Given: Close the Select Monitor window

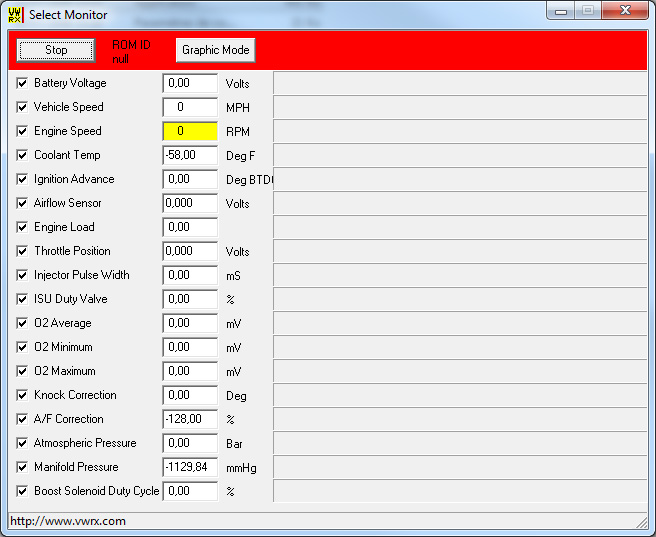Looking at the screenshot, I should pos(625,12).
